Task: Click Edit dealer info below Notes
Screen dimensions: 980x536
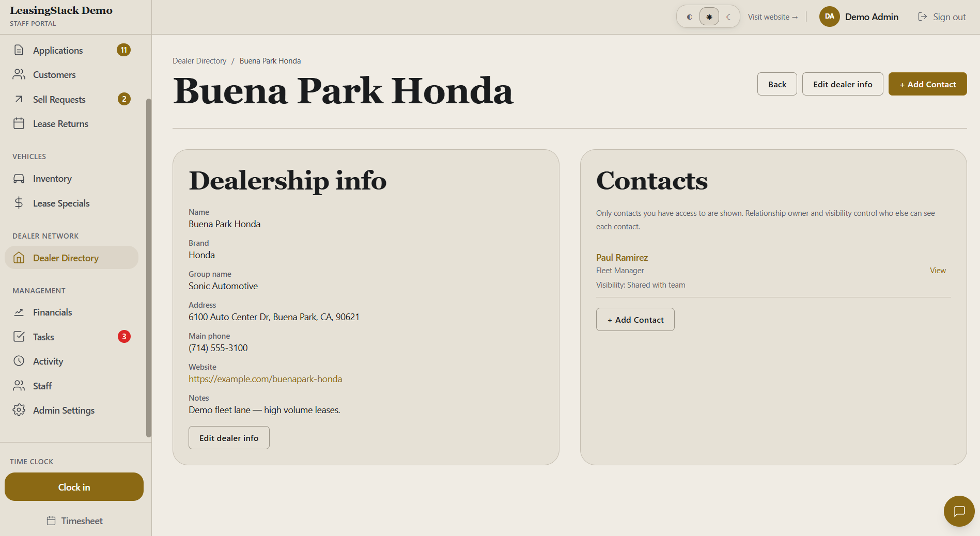Action: (x=229, y=438)
